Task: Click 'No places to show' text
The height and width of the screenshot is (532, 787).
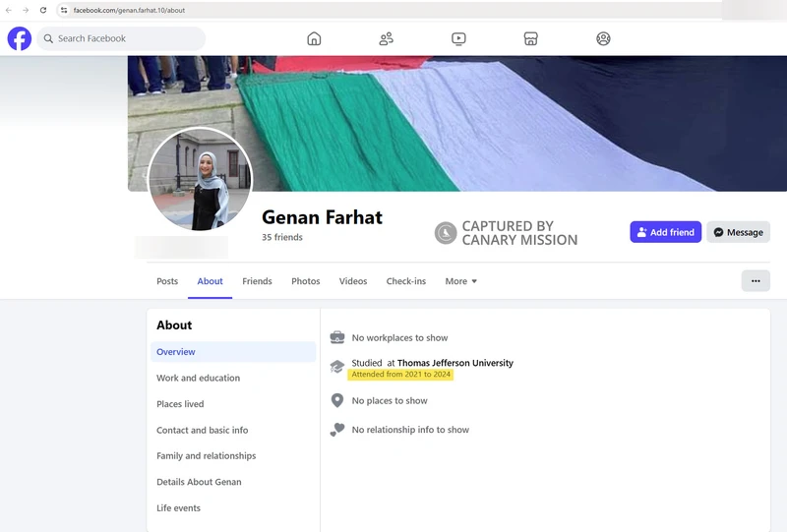Action: pyautogui.click(x=390, y=400)
